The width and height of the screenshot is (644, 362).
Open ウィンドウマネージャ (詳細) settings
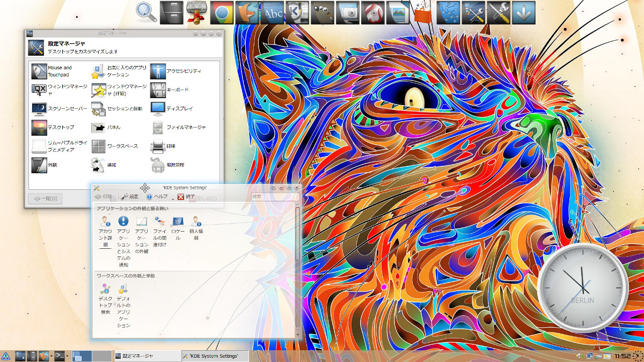coord(119,90)
